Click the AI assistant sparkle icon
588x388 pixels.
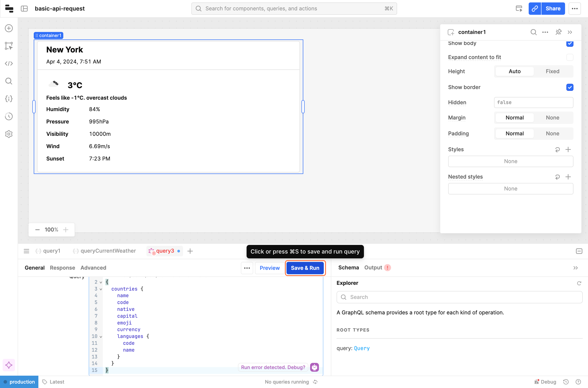tap(9, 365)
